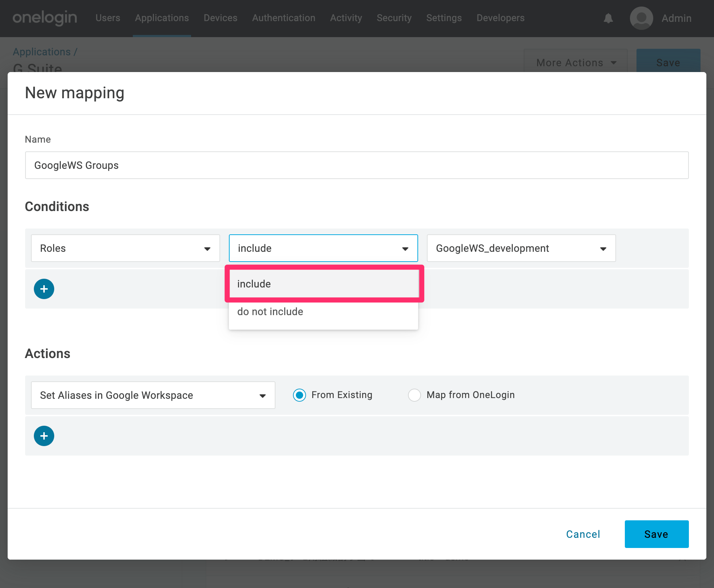Open the Activity menu
The height and width of the screenshot is (588, 714).
point(346,18)
